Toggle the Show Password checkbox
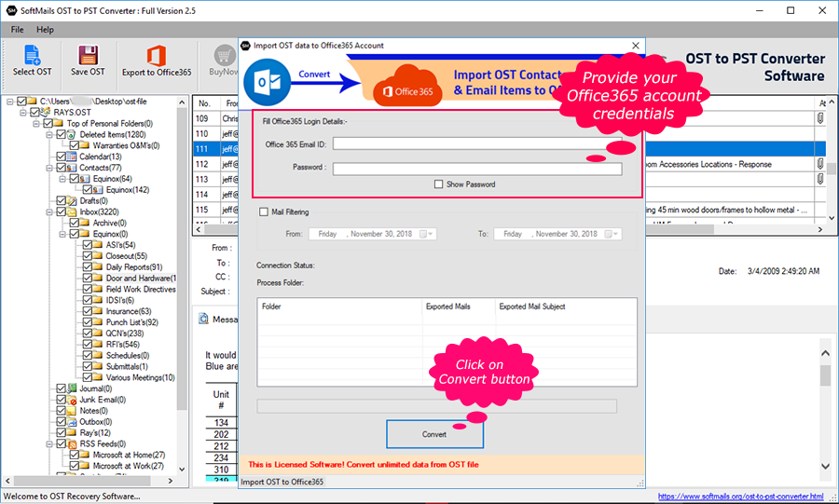 click(439, 184)
